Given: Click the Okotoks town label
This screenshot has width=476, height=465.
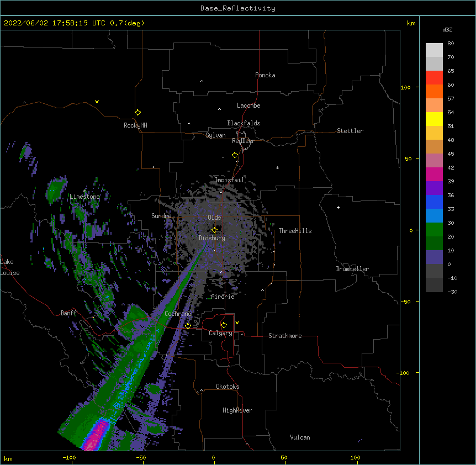Looking at the screenshot, I should tap(228, 387).
